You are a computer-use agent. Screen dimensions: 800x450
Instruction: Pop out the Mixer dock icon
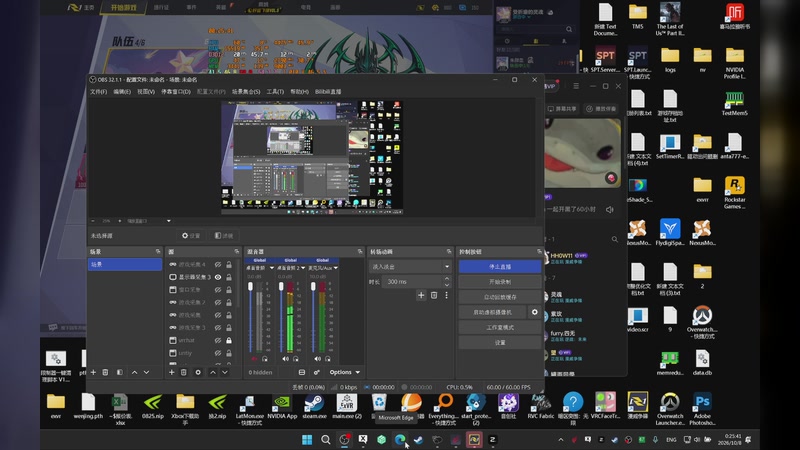(360, 252)
